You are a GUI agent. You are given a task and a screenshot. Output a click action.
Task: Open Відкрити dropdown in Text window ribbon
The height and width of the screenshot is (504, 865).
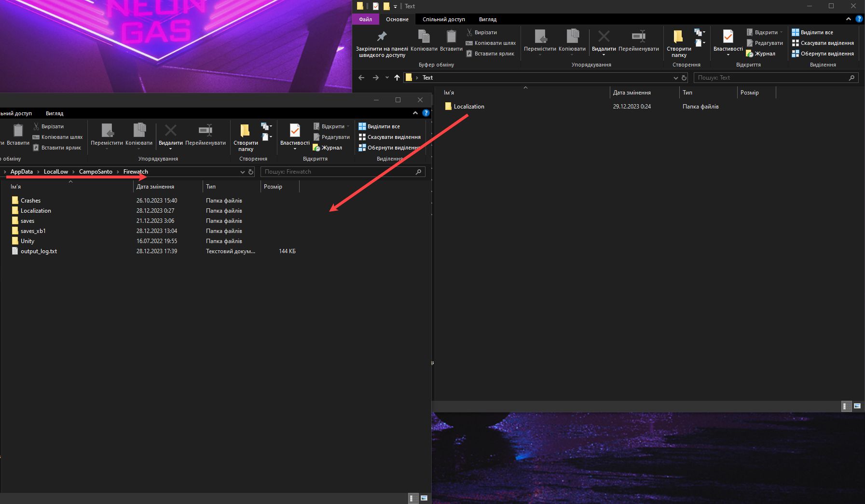click(765, 32)
